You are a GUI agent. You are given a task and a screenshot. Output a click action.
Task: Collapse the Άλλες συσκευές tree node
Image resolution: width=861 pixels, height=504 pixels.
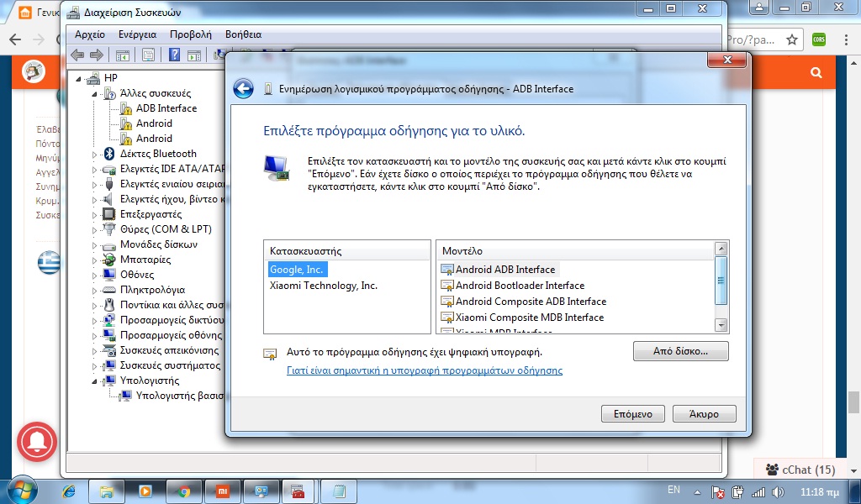click(x=95, y=93)
